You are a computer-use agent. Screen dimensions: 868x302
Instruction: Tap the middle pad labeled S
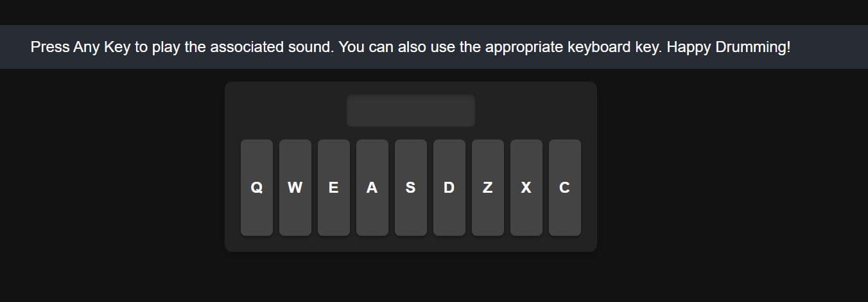pos(411,188)
